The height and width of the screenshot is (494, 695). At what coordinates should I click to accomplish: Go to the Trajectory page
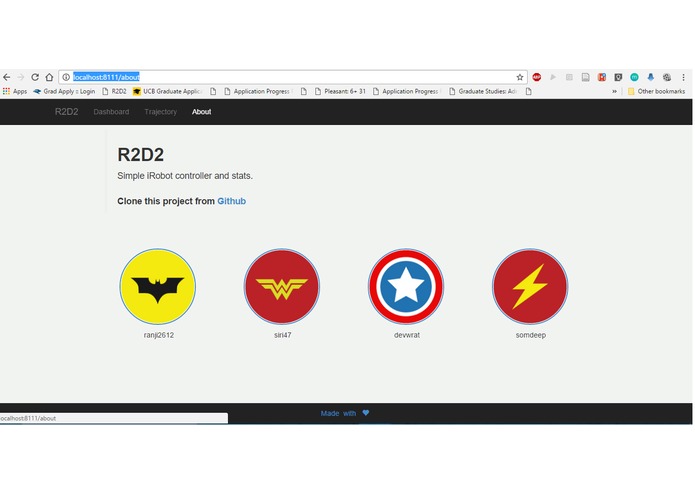click(x=160, y=112)
